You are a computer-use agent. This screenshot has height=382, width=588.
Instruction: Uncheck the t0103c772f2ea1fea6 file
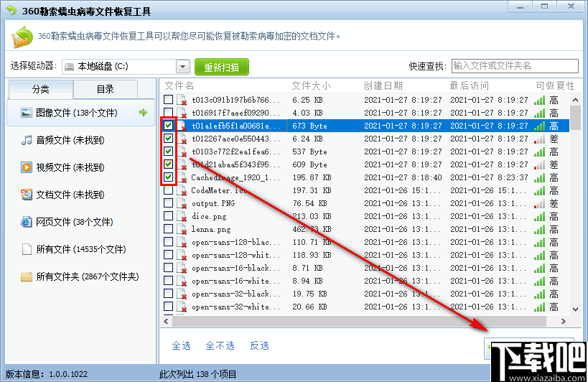[x=169, y=151]
